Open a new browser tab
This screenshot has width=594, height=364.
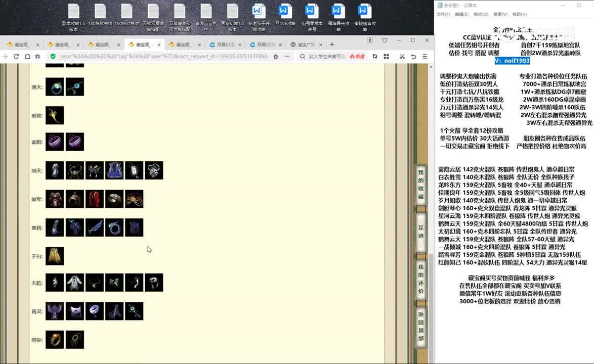[332, 44]
